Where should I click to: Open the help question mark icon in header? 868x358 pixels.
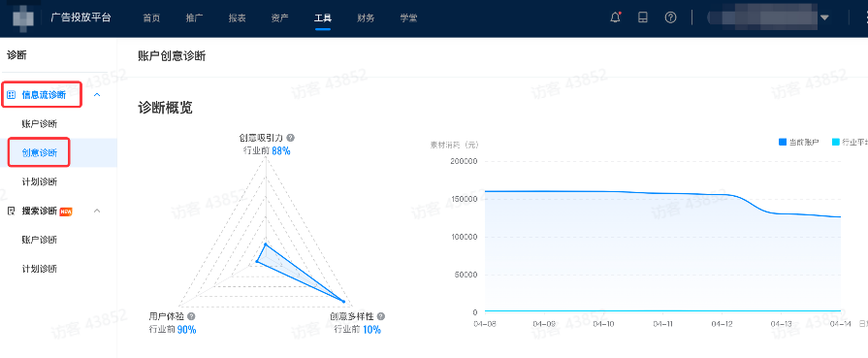pos(670,17)
